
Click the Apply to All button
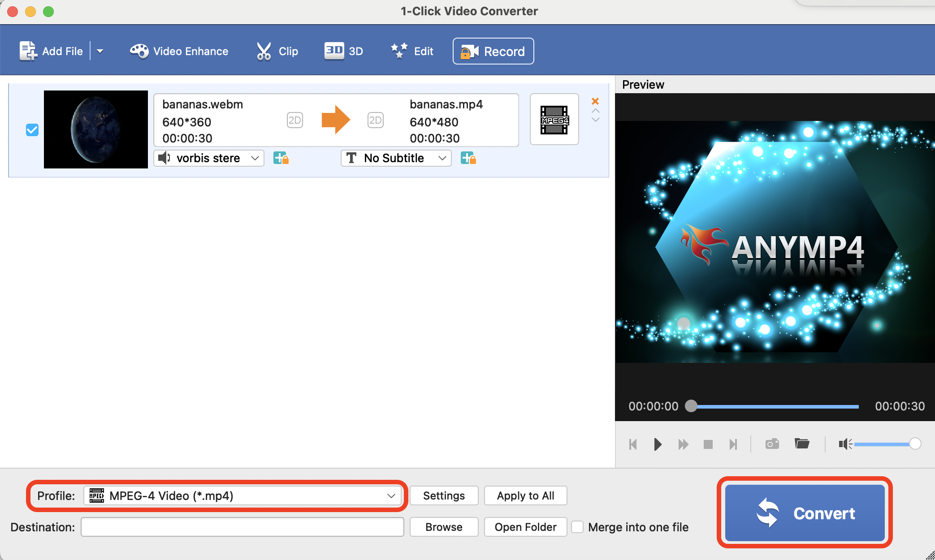[x=526, y=496]
